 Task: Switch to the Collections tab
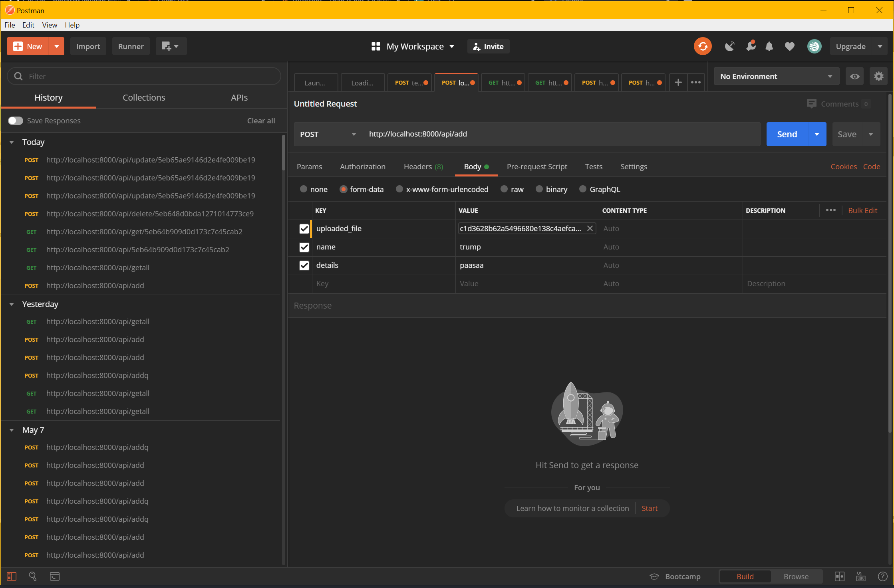point(144,97)
